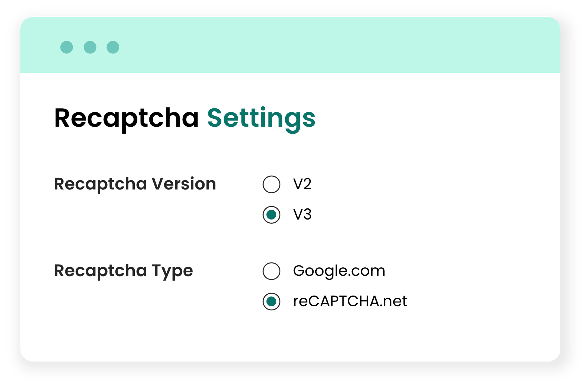Click the middle window dot icon
Screen dimensions: 588x388
[90, 47]
